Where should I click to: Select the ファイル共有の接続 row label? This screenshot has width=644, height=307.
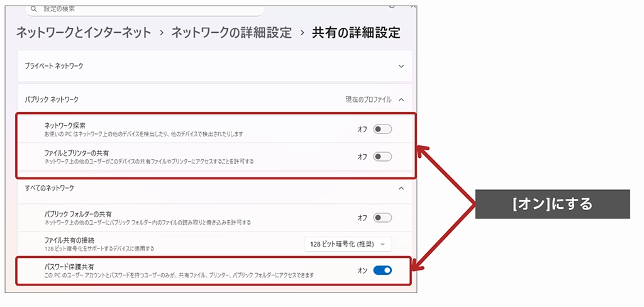tap(69, 240)
